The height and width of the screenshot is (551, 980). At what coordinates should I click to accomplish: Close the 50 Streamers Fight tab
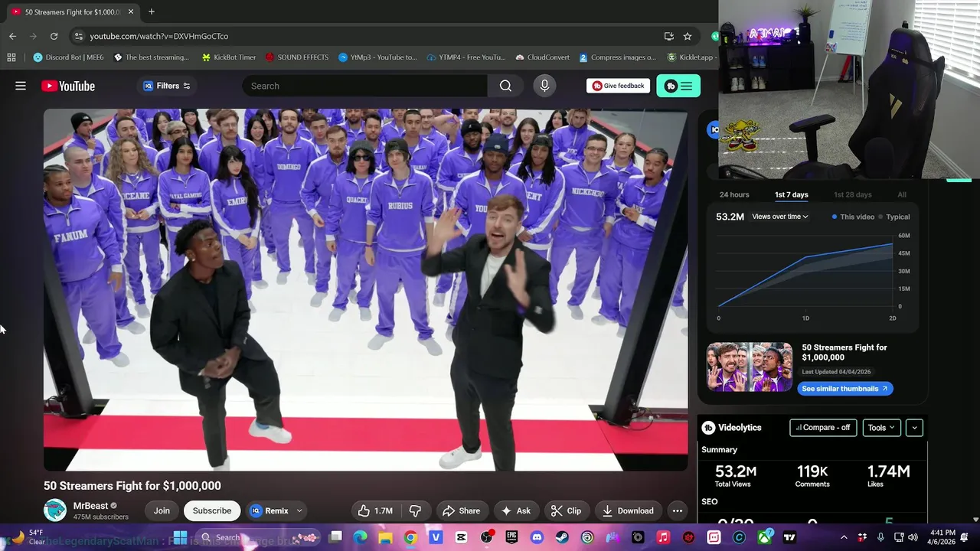point(131,11)
